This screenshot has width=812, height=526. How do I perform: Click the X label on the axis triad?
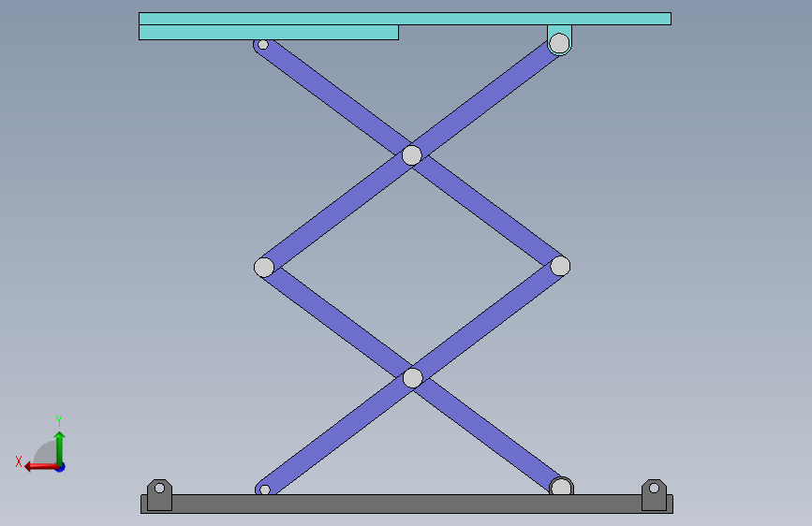19,461
